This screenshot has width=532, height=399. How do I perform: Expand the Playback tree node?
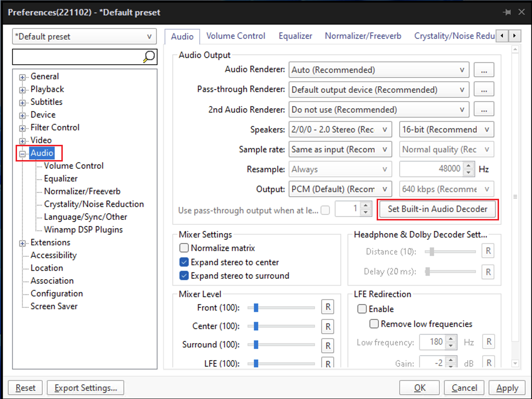(x=23, y=90)
